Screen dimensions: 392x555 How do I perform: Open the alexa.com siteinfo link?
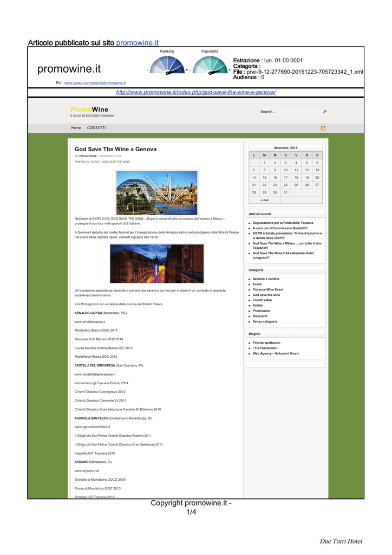95,83
